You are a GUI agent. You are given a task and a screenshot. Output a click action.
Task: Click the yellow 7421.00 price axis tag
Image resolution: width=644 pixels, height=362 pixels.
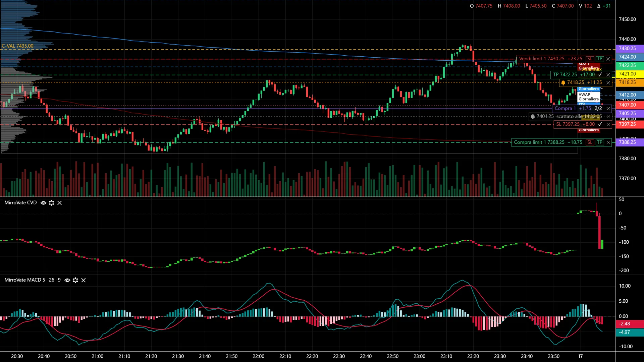630,74
